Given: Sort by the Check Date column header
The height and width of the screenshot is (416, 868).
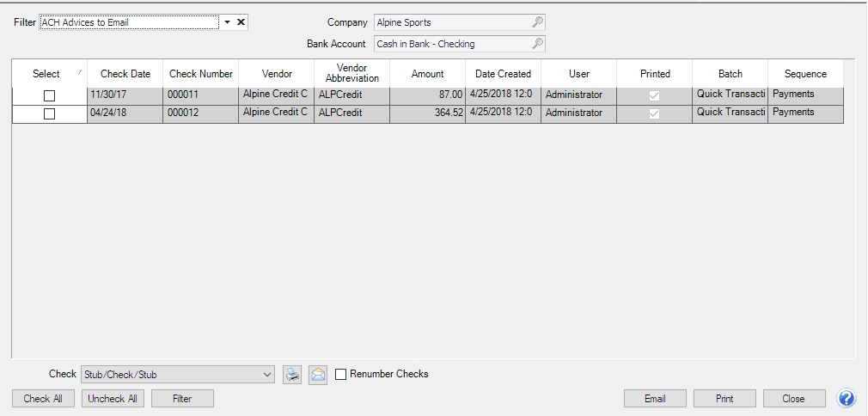Looking at the screenshot, I should tap(125, 74).
